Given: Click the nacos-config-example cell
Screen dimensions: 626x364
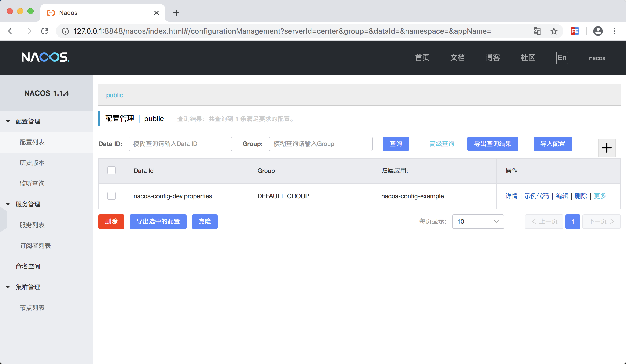Looking at the screenshot, I should [435, 196].
